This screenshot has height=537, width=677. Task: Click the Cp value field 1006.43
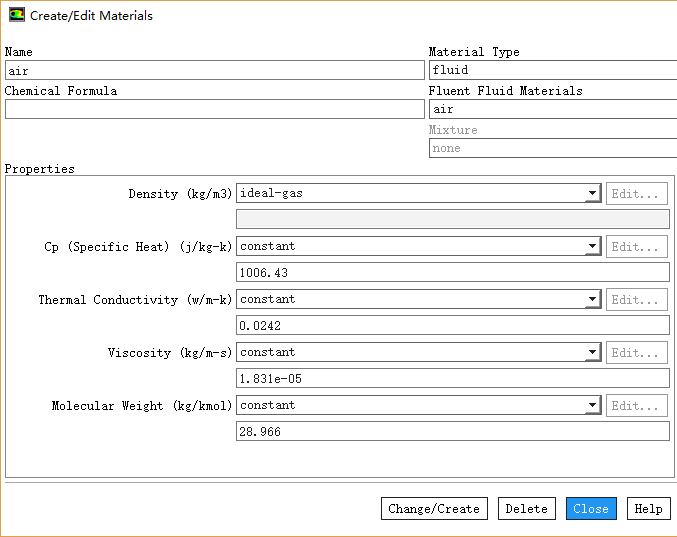(452, 273)
